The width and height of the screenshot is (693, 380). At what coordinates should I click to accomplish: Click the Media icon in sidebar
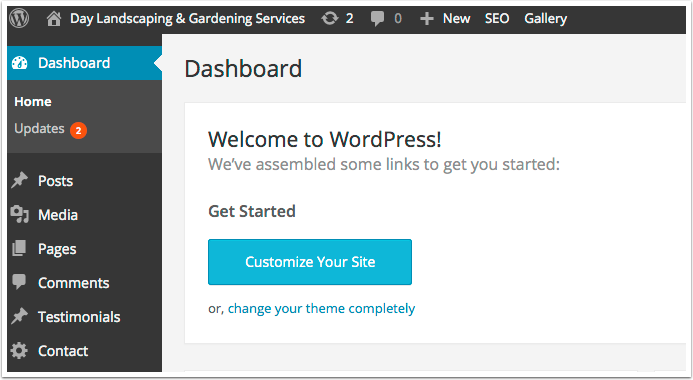(19, 214)
